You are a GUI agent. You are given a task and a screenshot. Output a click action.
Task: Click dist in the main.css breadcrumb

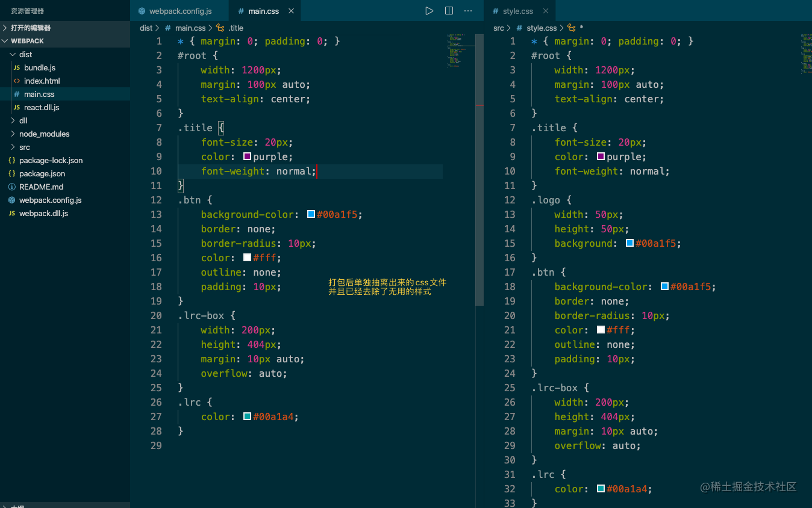[146, 28]
